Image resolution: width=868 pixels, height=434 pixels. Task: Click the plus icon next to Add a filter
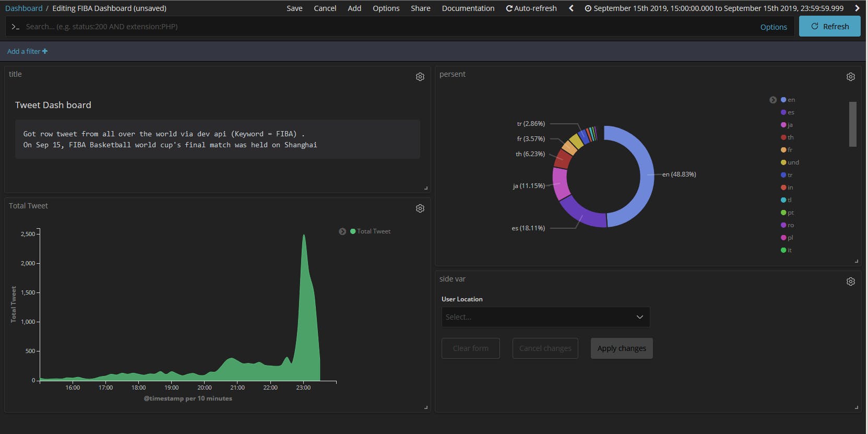pyautogui.click(x=45, y=51)
